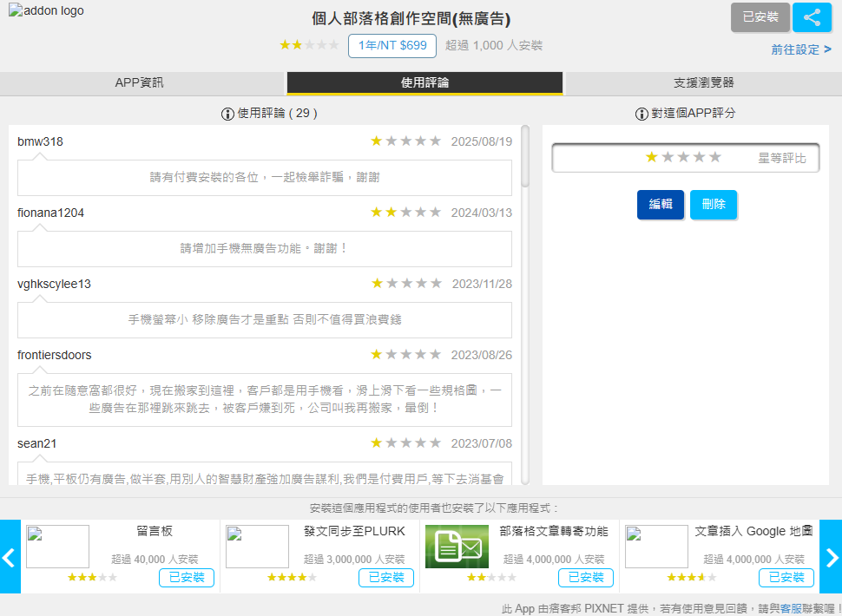Viewport: 842px width, 616px height.
Task: Click 已安裝 under 留言板
Action: (187, 578)
